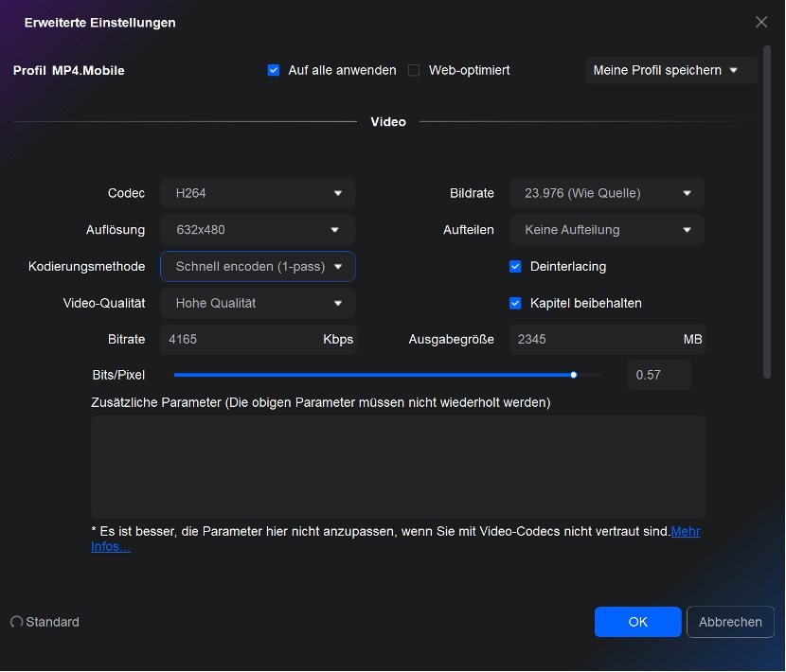Click the Kbps unit label
The width and height of the screenshot is (786, 672).
pyautogui.click(x=338, y=339)
